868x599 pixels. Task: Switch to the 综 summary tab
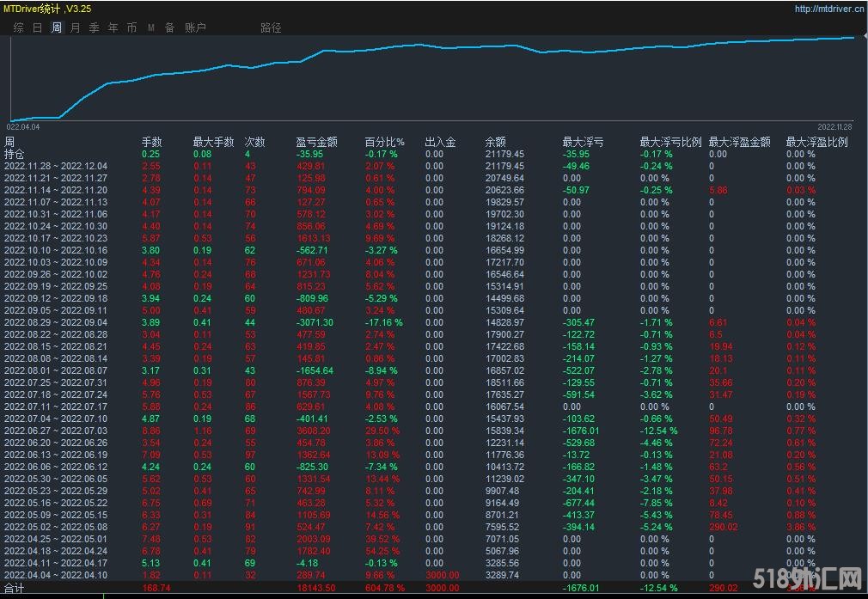pyautogui.click(x=18, y=28)
